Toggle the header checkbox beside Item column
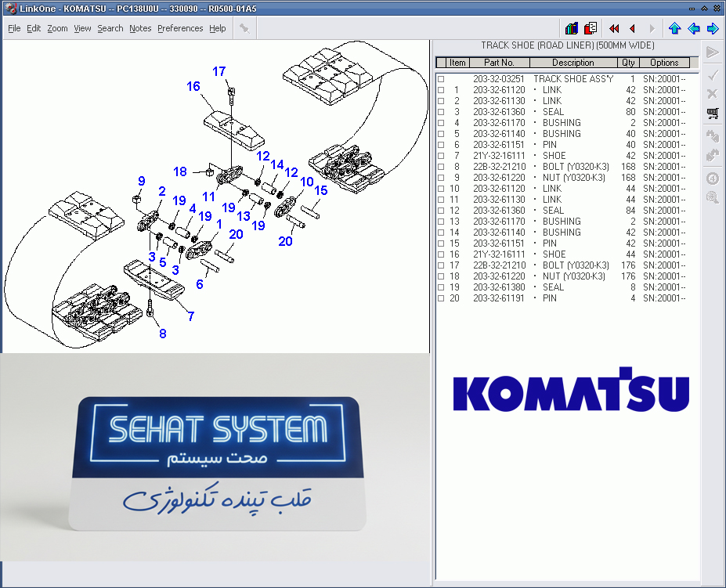 pyautogui.click(x=441, y=63)
